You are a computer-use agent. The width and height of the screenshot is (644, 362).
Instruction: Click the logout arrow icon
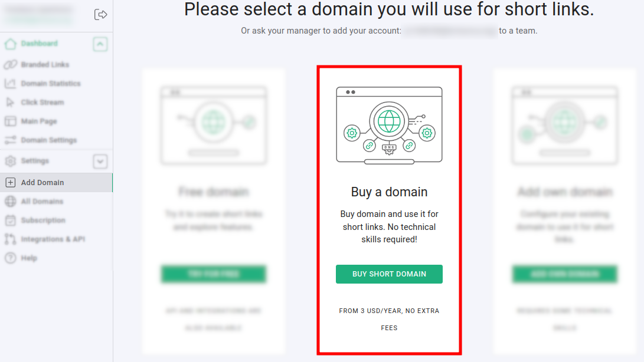pos(100,15)
